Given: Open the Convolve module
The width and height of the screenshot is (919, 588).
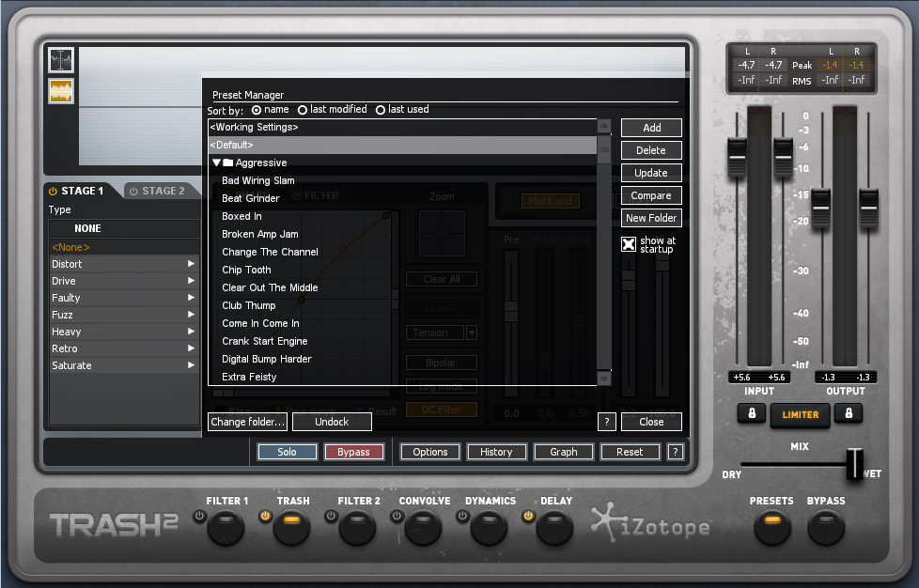Looking at the screenshot, I should (x=424, y=529).
